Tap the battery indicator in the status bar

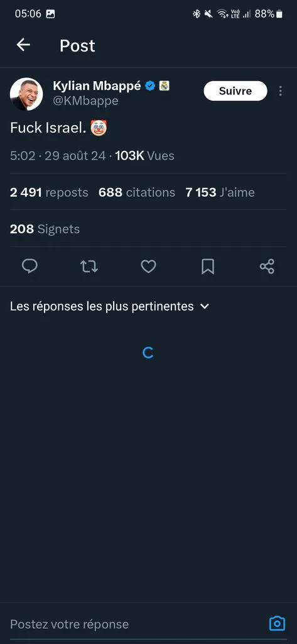pos(279,14)
